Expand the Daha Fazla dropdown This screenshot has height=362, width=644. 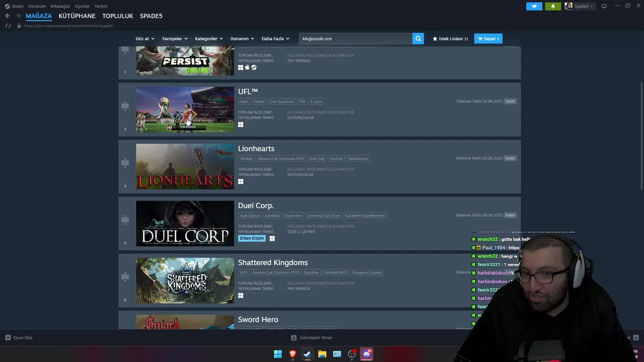(275, 39)
